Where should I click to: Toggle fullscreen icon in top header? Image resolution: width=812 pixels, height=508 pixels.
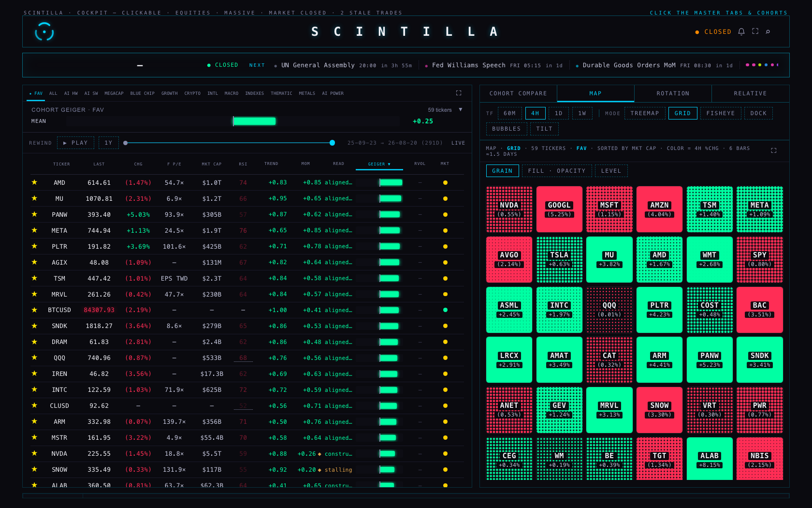click(x=755, y=31)
